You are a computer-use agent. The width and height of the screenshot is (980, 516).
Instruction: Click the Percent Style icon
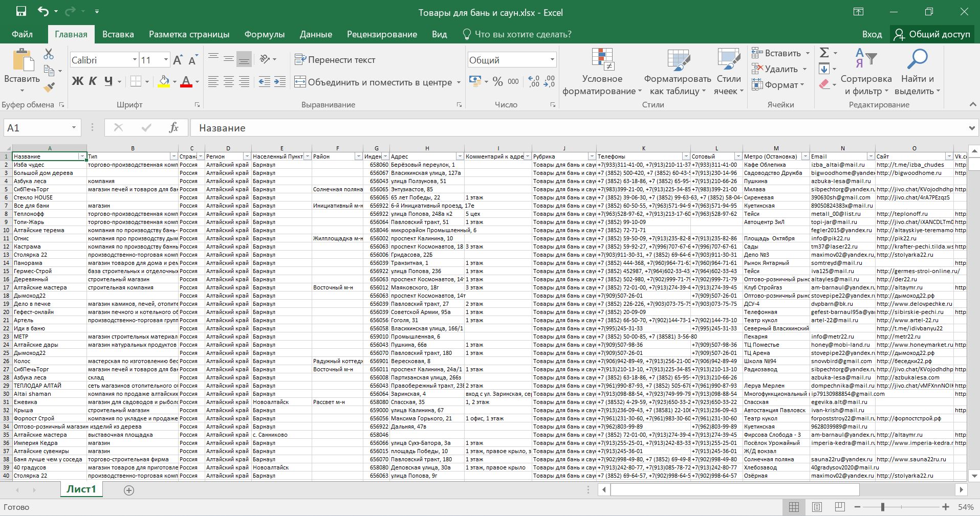pyautogui.click(x=497, y=82)
